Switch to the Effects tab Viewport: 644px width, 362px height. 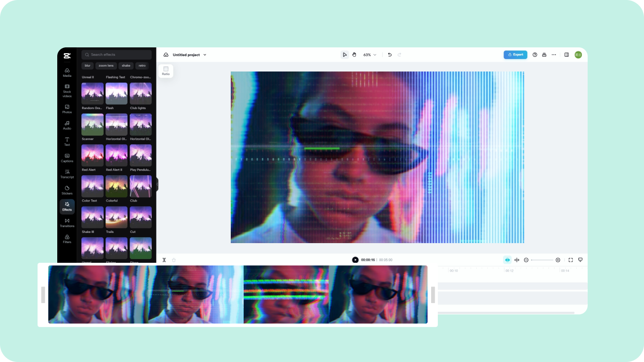tap(67, 206)
